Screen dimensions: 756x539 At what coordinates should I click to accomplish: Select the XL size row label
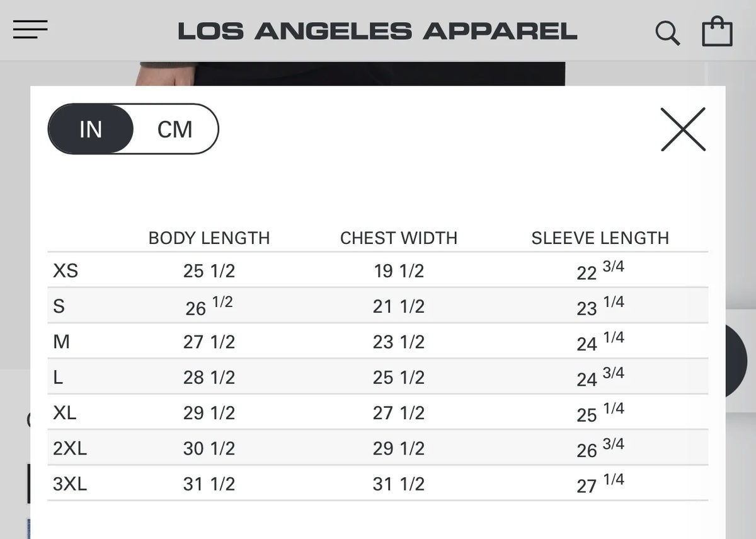[64, 413]
